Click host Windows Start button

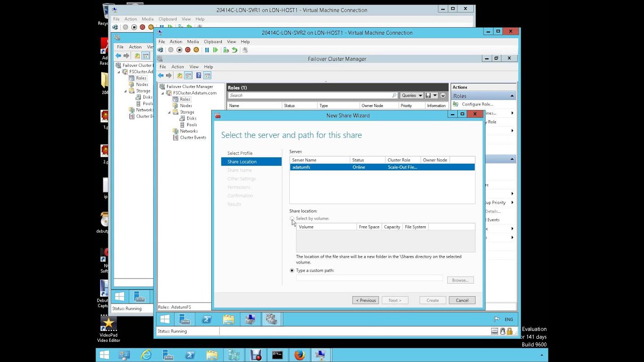[x=104, y=355]
